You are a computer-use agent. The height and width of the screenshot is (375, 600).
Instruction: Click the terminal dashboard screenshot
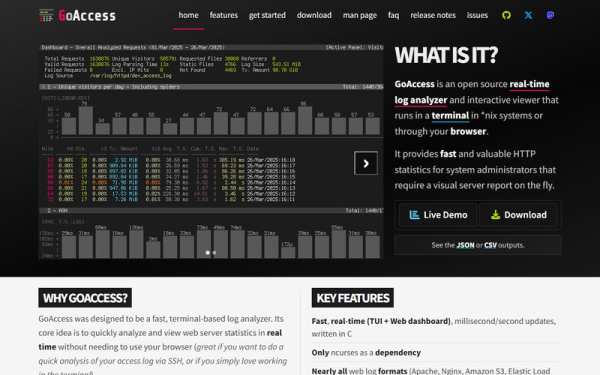(211, 152)
